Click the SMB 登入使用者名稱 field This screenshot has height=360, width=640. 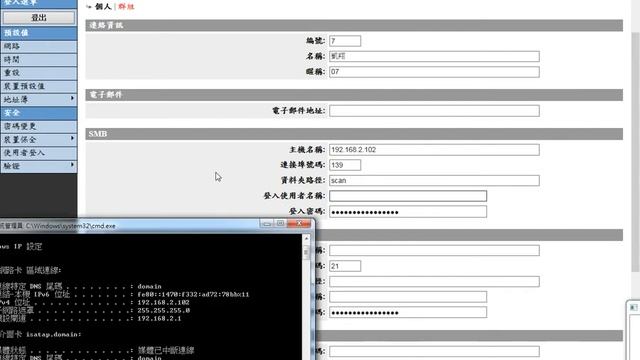408,196
